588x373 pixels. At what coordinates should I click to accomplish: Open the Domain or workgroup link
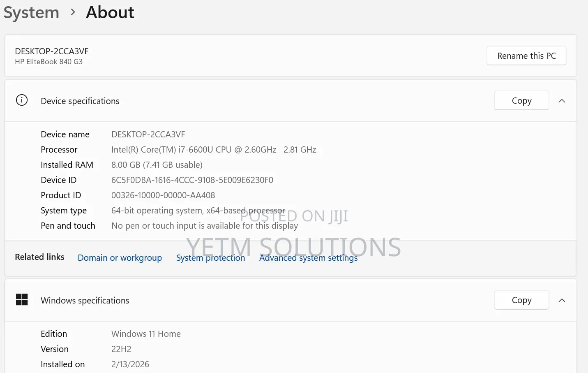point(120,258)
